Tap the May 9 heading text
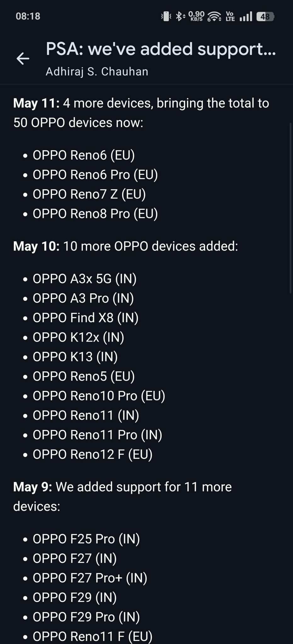Image resolution: width=293 pixels, height=644 pixels. point(33,487)
